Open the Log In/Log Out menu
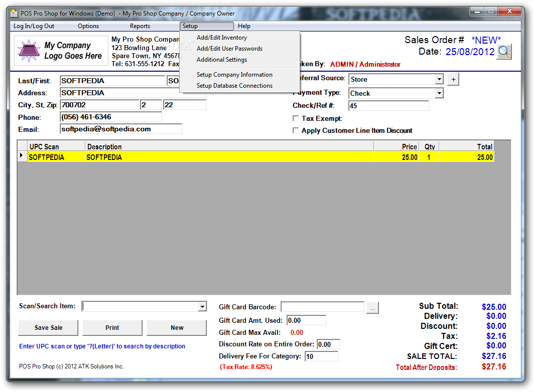535x392 pixels. [x=34, y=26]
